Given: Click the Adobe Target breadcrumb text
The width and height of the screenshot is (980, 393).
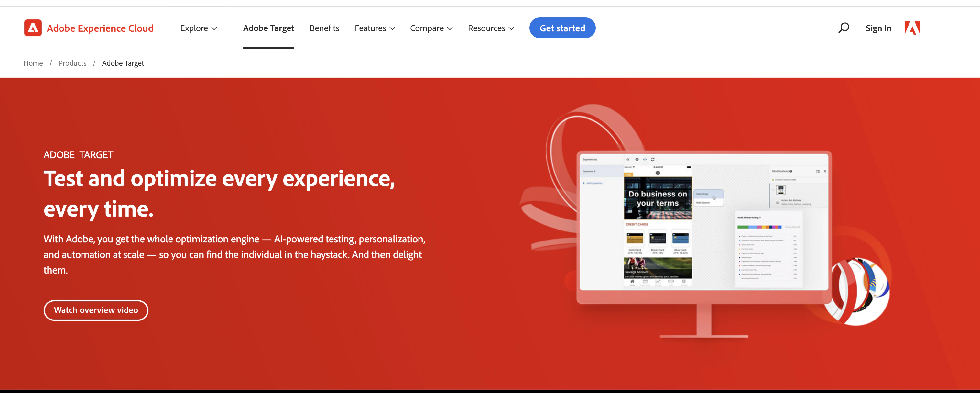Looking at the screenshot, I should [123, 63].
